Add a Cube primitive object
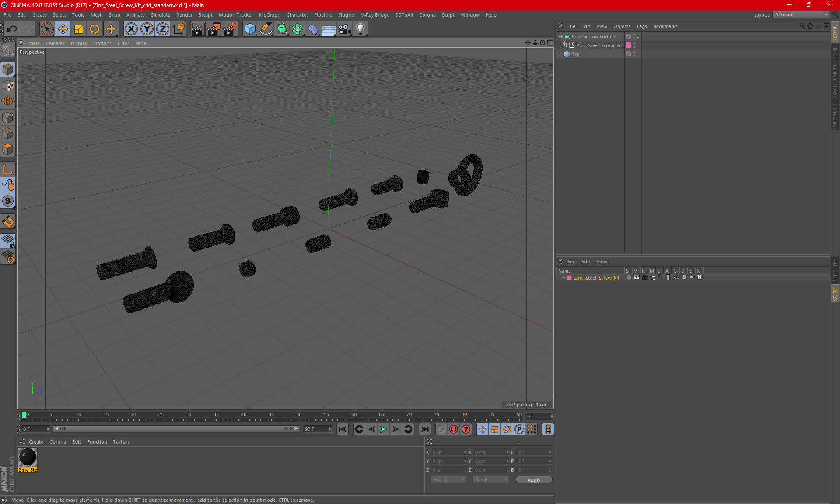 pos(250,29)
